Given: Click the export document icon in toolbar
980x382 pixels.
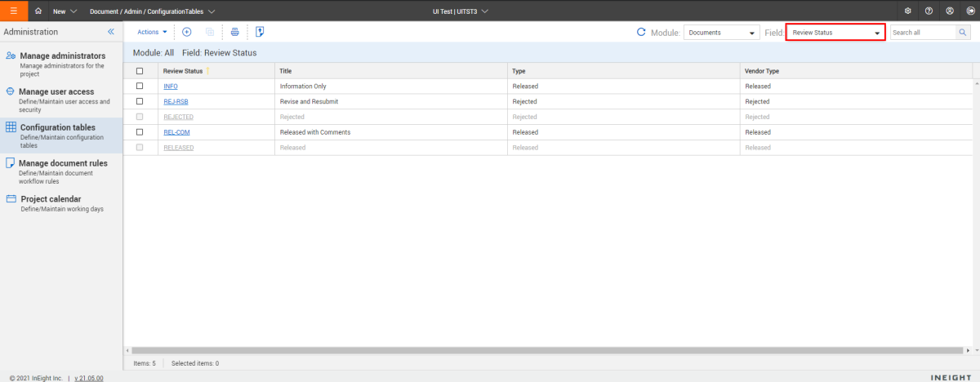Looking at the screenshot, I should [260, 32].
